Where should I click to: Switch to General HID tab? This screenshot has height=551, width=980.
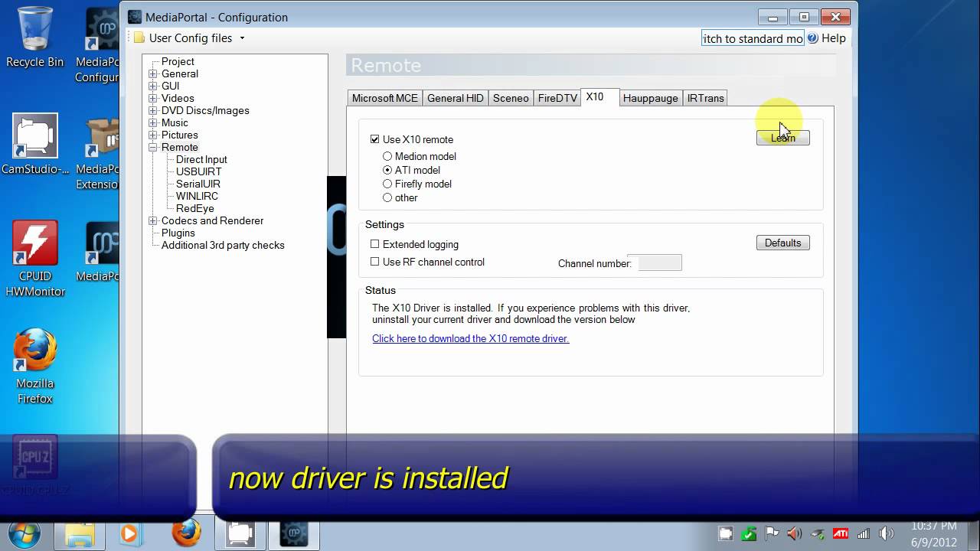pyautogui.click(x=455, y=98)
